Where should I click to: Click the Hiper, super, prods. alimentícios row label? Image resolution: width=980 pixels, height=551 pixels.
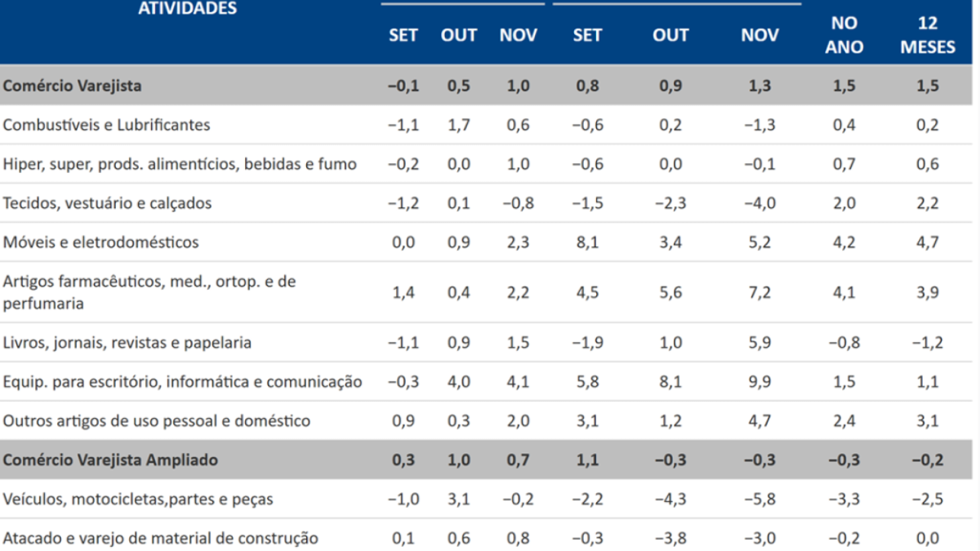click(x=180, y=164)
